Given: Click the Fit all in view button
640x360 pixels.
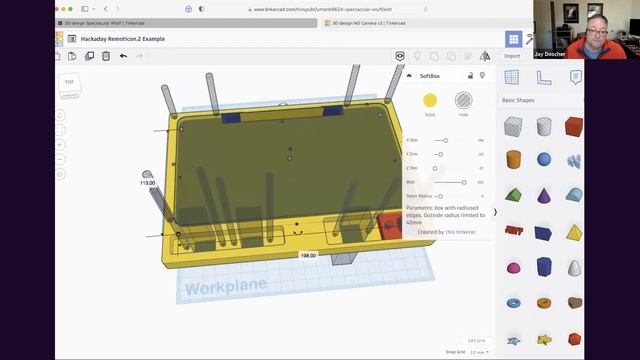Looking at the screenshot, I should tap(60, 130).
